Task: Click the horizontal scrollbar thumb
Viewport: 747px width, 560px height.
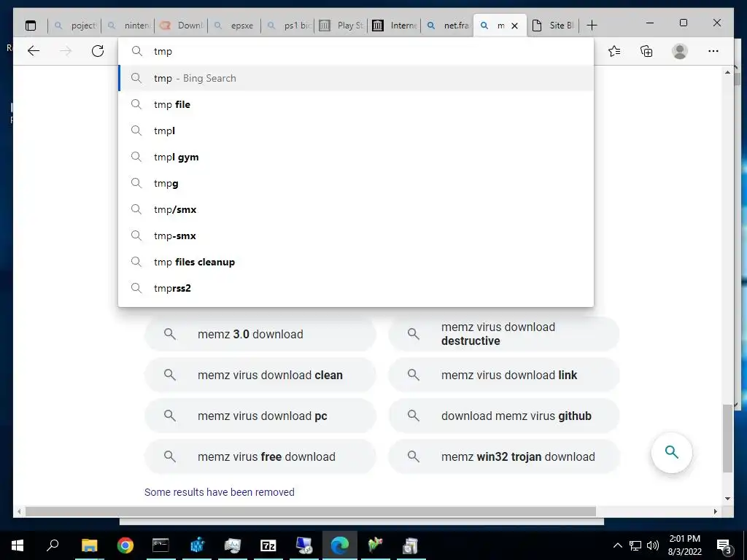Action: click(311, 511)
